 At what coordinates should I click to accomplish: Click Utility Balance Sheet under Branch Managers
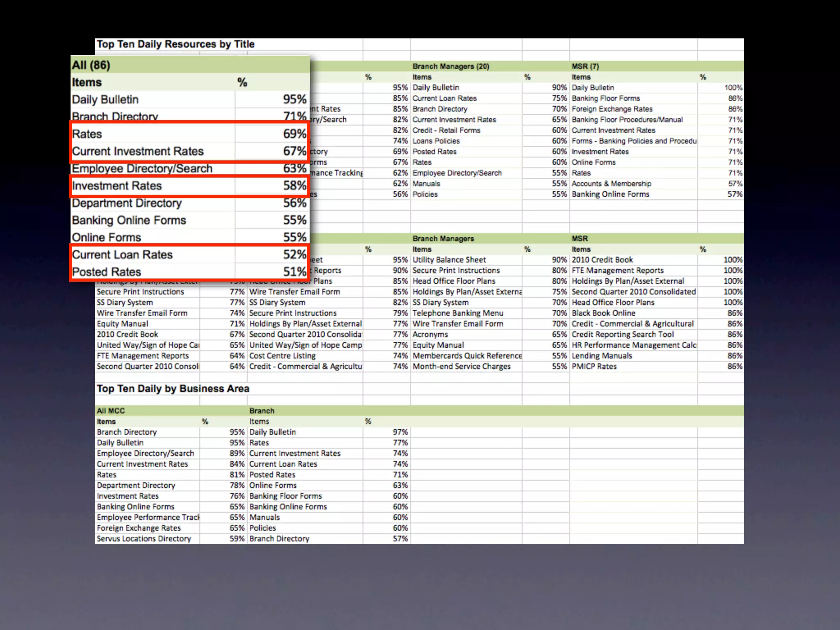449,260
